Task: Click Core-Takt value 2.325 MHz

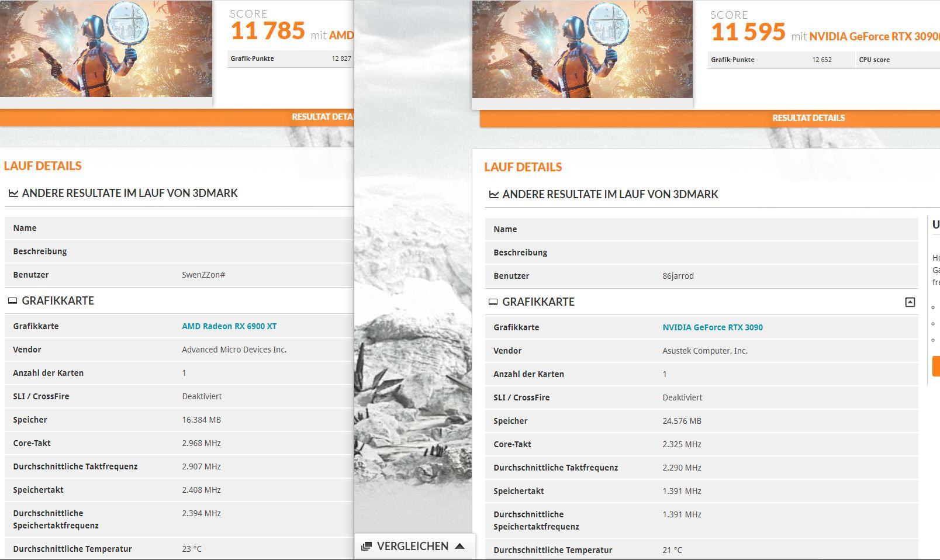Action: click(682, 444)
